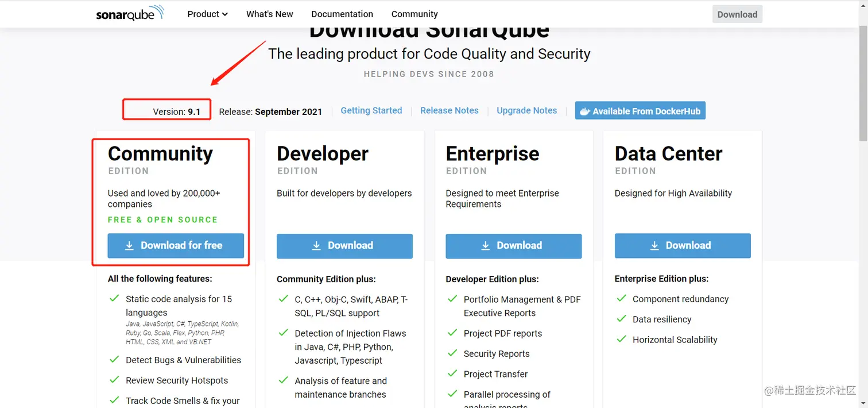The width and height of the screenshot is (868, 408).
Task: Expand the Product menu
Action: 207,14
